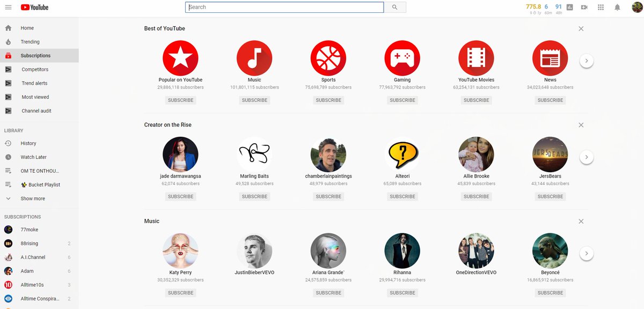Show next channels in Music row
644x309 pixels.
[x=587, y=253]
